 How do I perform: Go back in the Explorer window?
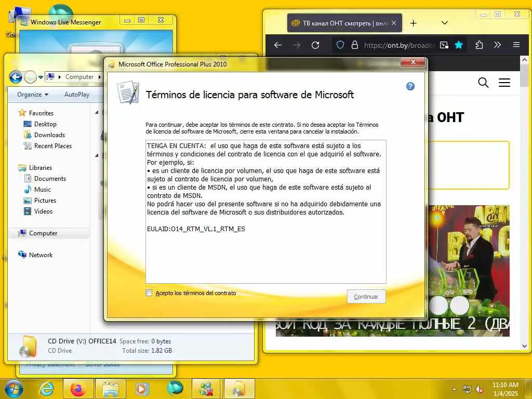coord(16,77)
